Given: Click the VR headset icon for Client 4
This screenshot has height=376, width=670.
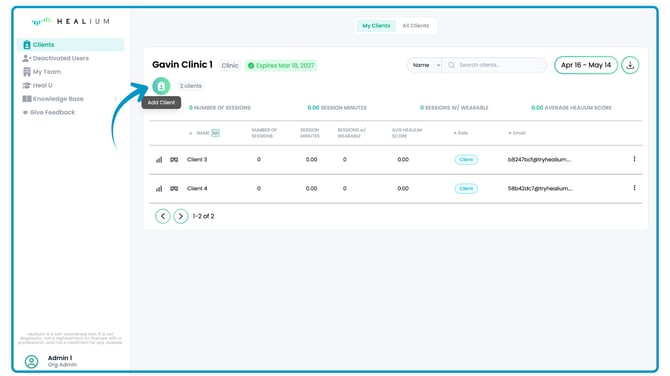Looking at the screenshot, I should click(174, 188).
